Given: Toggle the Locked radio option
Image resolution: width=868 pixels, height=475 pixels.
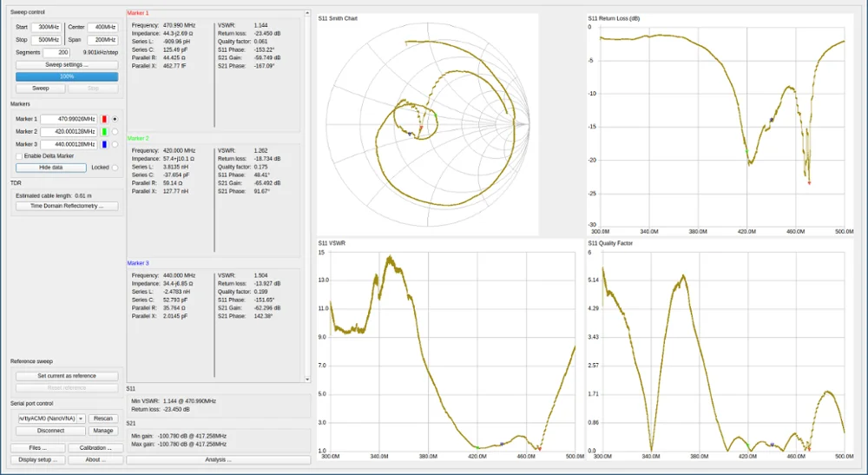Looking at the screenshot, I should pyautogui.click(x=115, y=168).
